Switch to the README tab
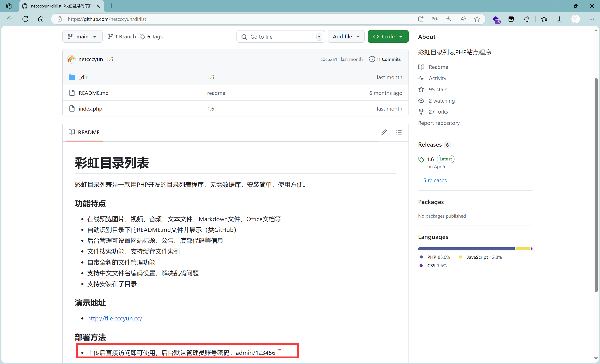Viewport: 600px width, 364px height. (84, 132)
